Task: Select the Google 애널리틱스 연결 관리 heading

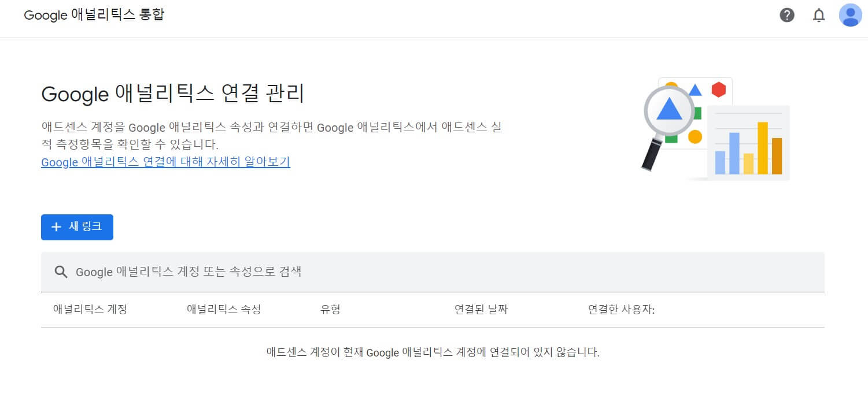Action: pos(173,94)
